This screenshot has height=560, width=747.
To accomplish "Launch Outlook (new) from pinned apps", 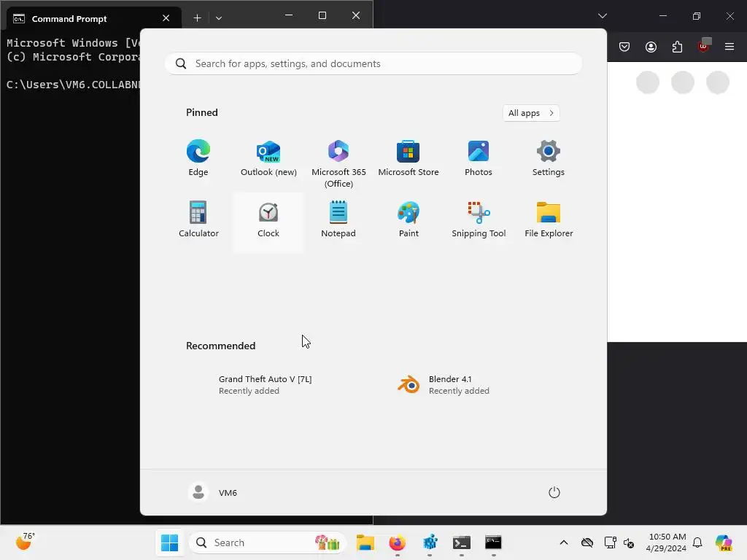I will point(268,159).
